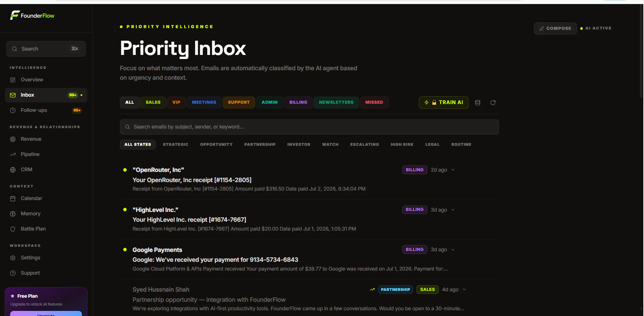This screenshot has width=644, height=316.
Task: Open Google payment received email subject
Action: pyautogui.click(x=215, y=260)
